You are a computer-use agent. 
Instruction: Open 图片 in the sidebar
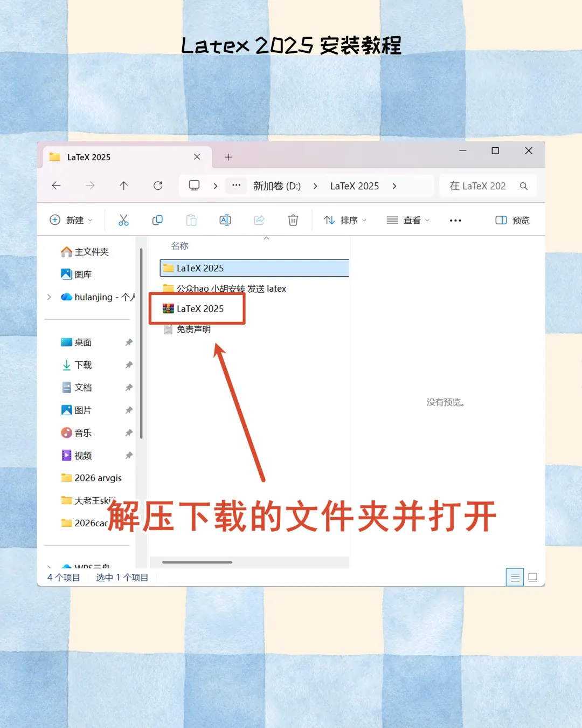coord(77,410)
